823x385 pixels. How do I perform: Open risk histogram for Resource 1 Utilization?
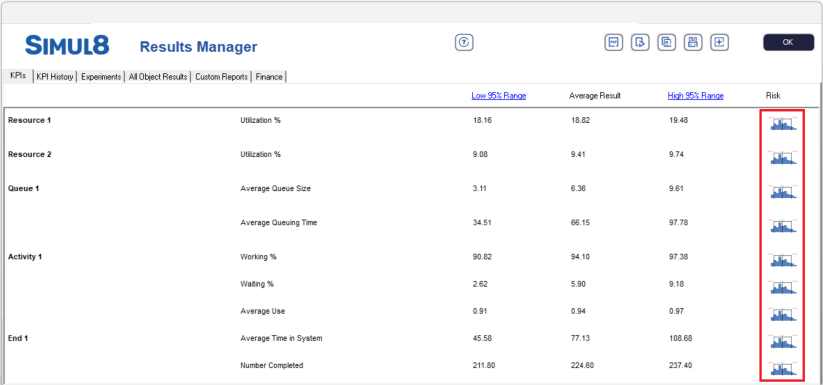pyautogui.click(x=783, y=124)
